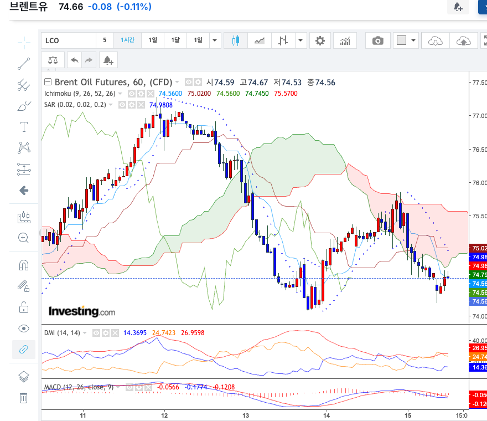Open DM indicator settings gear

tap(105, 333)
